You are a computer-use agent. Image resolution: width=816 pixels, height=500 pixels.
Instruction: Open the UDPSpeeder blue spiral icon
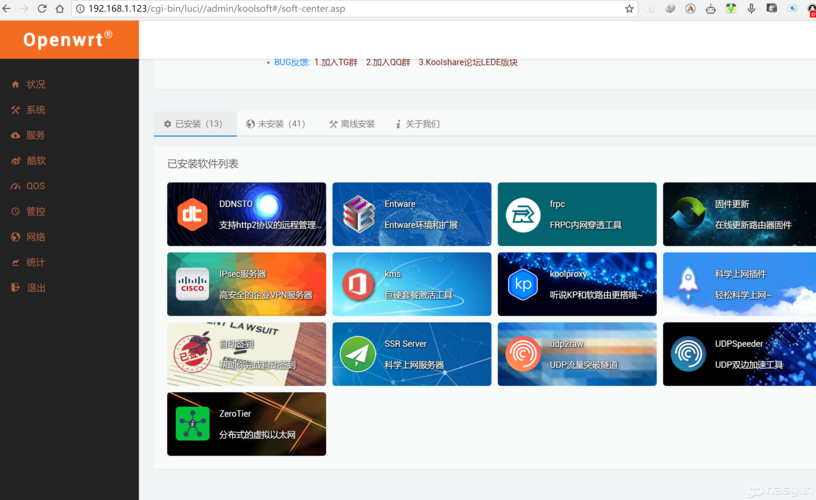tap(688, 354)
